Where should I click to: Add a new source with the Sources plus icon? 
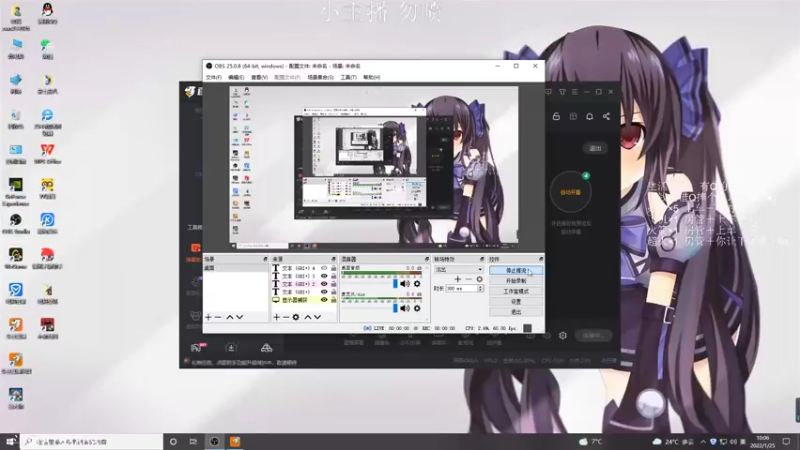[x=276, y=317]
